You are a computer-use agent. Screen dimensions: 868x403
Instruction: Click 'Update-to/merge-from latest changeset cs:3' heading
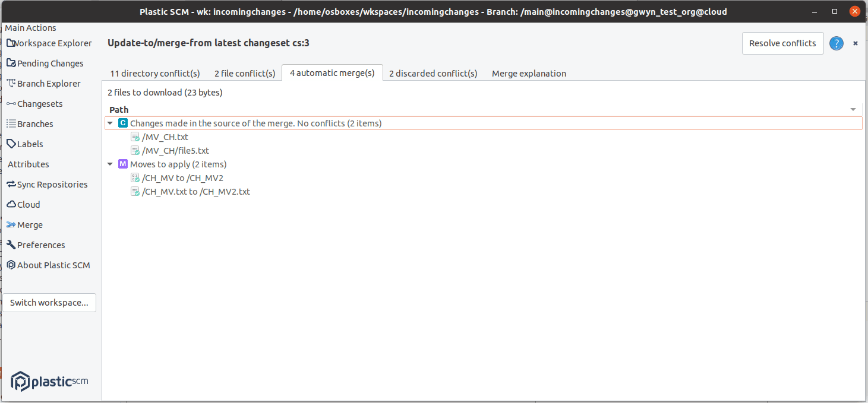click(209, 43)
